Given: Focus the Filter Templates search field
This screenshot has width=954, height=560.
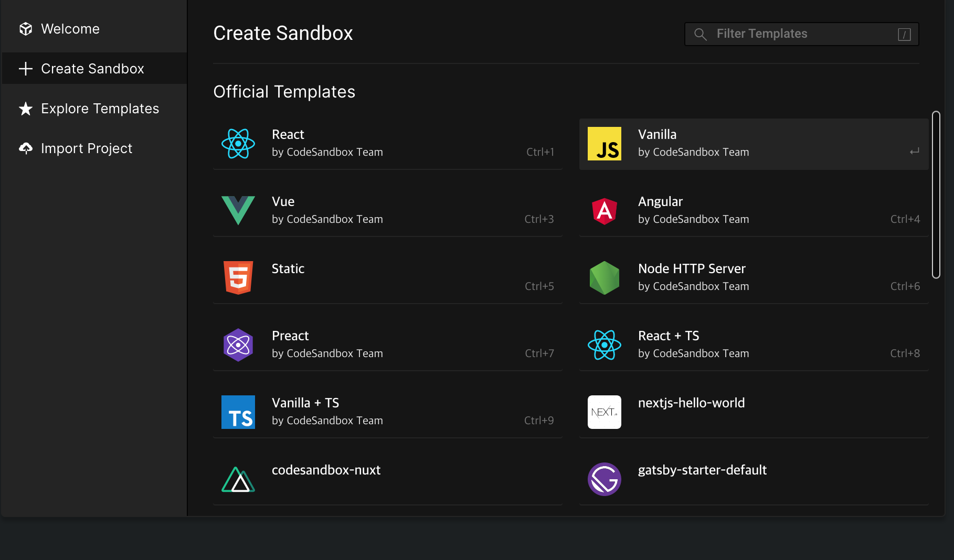Looking at the screenshot, I should pyautogui.click(x=802, y=34).
